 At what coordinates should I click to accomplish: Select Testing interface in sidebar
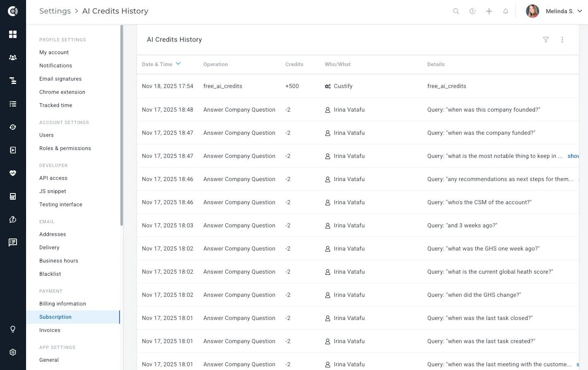pos(61,205)
